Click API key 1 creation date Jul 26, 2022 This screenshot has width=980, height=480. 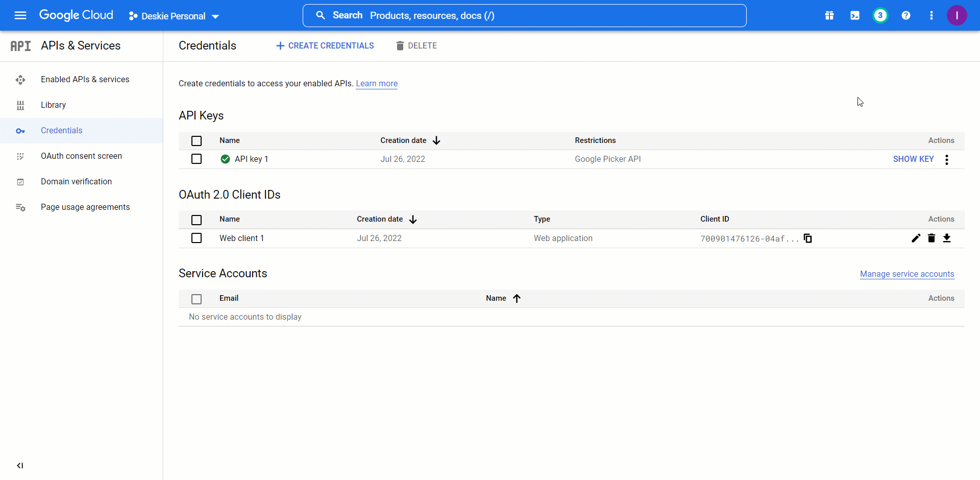coord(403,159)
